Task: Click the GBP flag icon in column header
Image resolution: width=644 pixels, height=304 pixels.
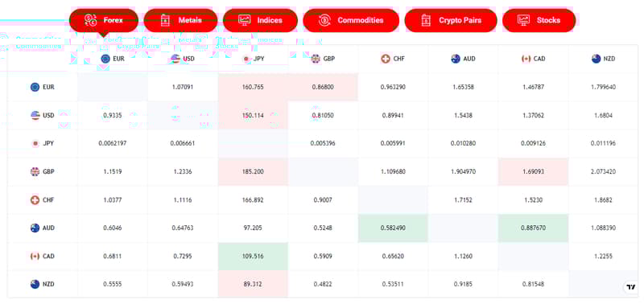Action: click(316, 59)
